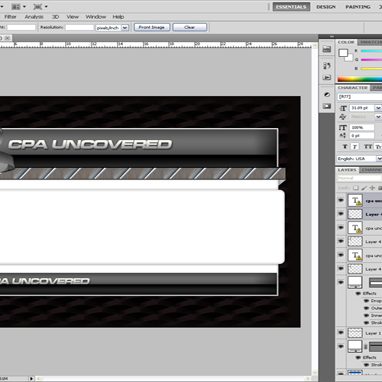Open the font size dropdown in Character panel
The width and height of the screenshot is (382, 382).
point(378,108)
